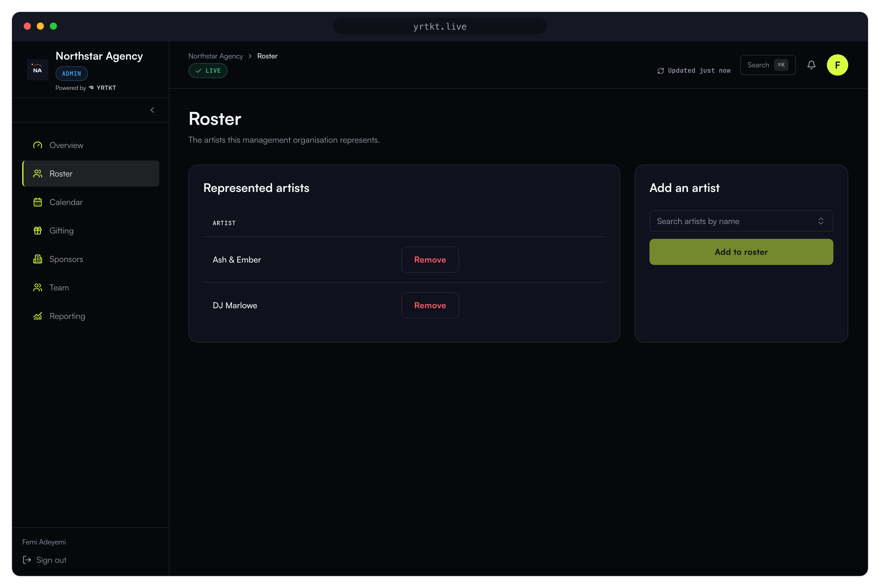
Task: Click Add to roster button
Action: pos(741,252)
